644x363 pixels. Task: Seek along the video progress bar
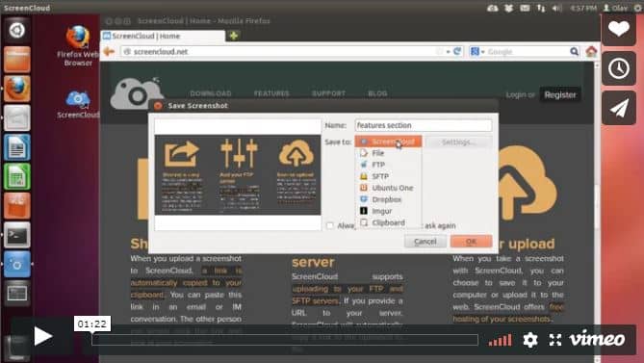[285, 340]
